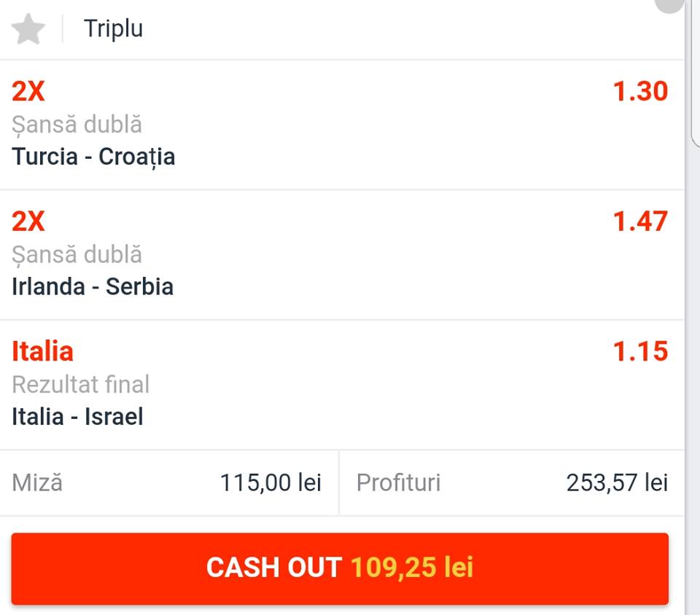Toggle the favorite star icon
This screenshot has width=700, height=615.
click(x=28, y=29)
